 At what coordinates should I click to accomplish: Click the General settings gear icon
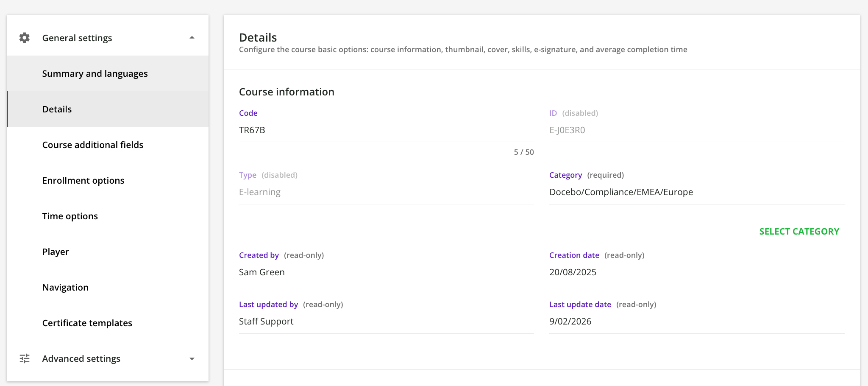click(24, 37)
